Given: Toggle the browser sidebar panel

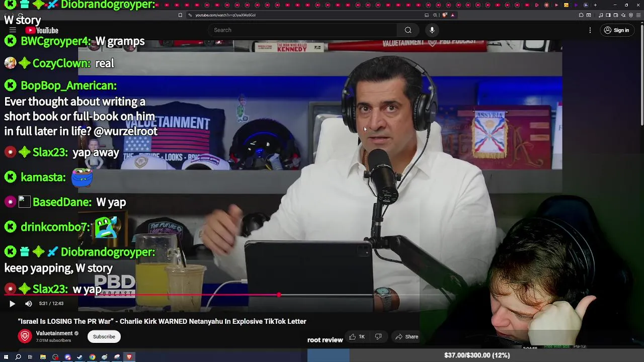Looking at the screenshot, I should coord(608,15).
